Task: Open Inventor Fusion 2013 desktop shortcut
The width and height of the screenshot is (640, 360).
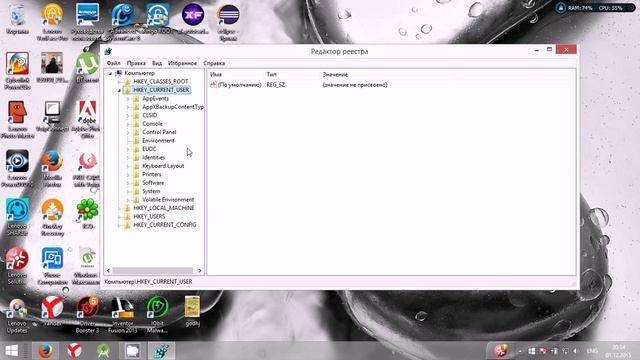Action: [122, 314]
